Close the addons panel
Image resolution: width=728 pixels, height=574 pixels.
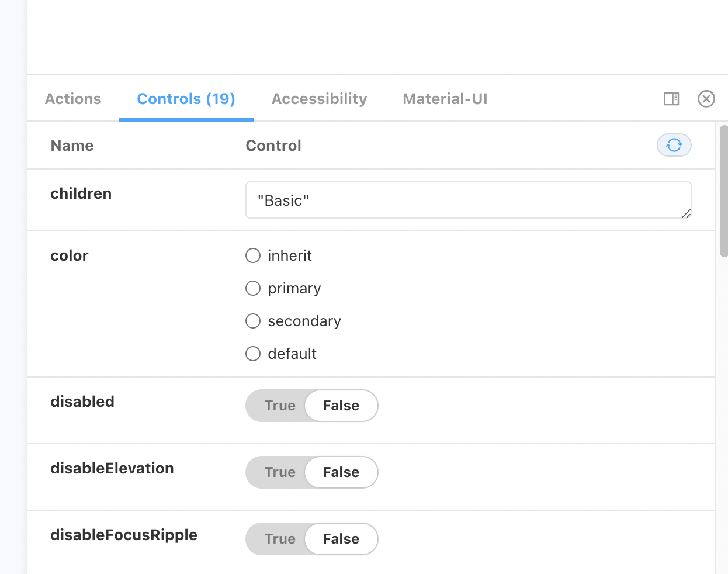pos(706,99)
